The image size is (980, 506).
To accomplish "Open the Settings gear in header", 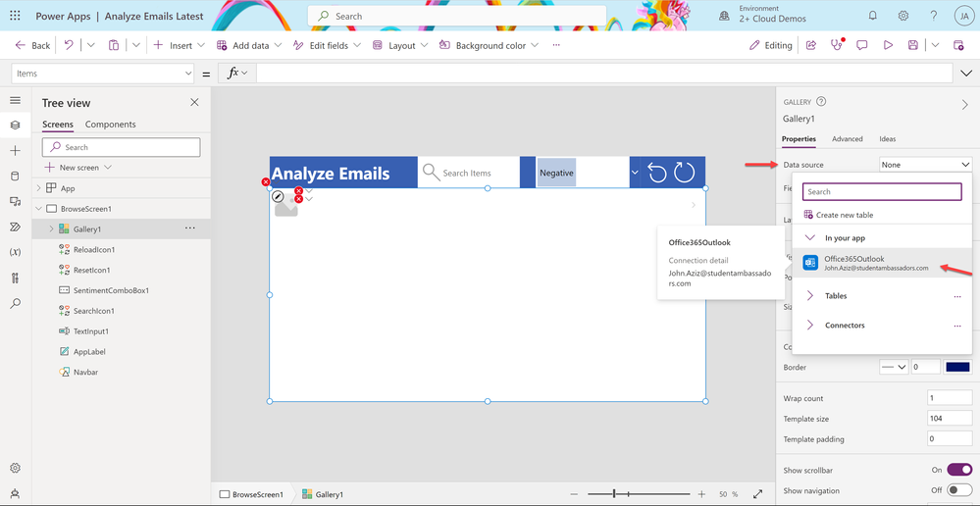I will (903, 17).
